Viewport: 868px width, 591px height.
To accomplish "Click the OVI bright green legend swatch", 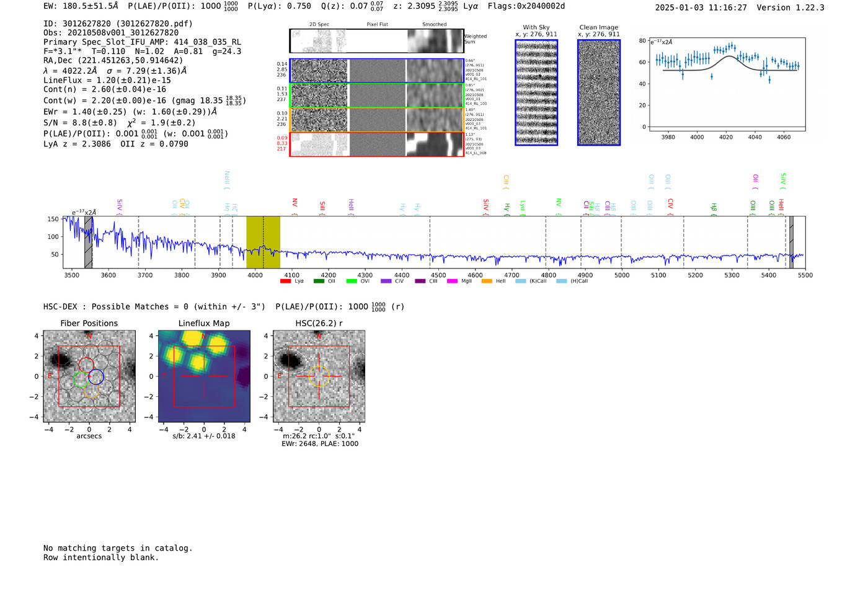I will 352,282.
